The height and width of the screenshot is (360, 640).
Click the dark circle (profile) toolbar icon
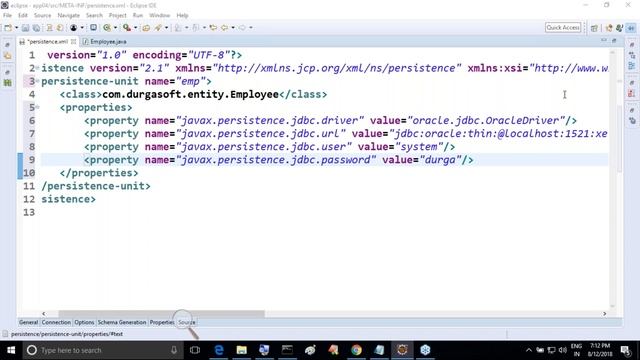point(73,28)
